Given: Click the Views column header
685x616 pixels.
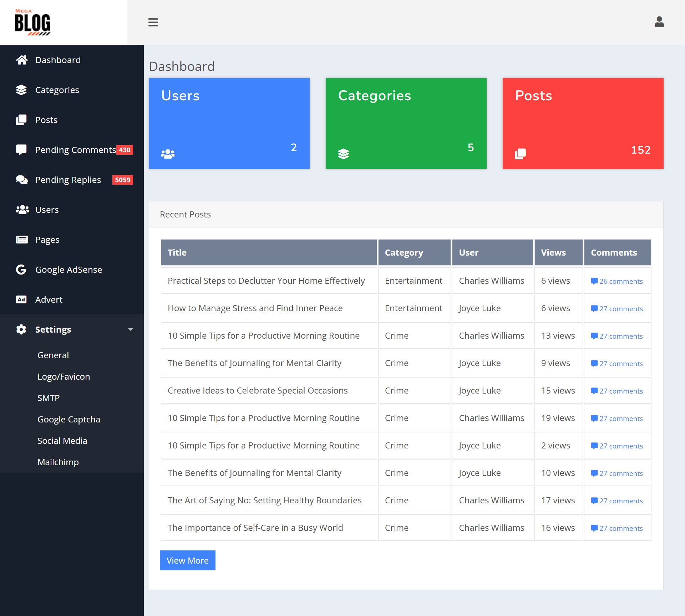Looking at the screenshot, I should click(x=553, y=252).
